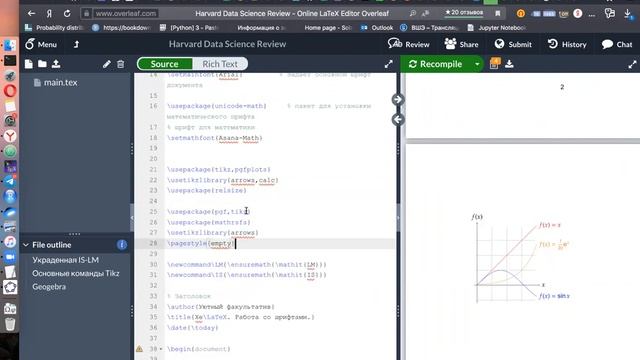Open the Outlook bookmark

(x=377, y=28)
